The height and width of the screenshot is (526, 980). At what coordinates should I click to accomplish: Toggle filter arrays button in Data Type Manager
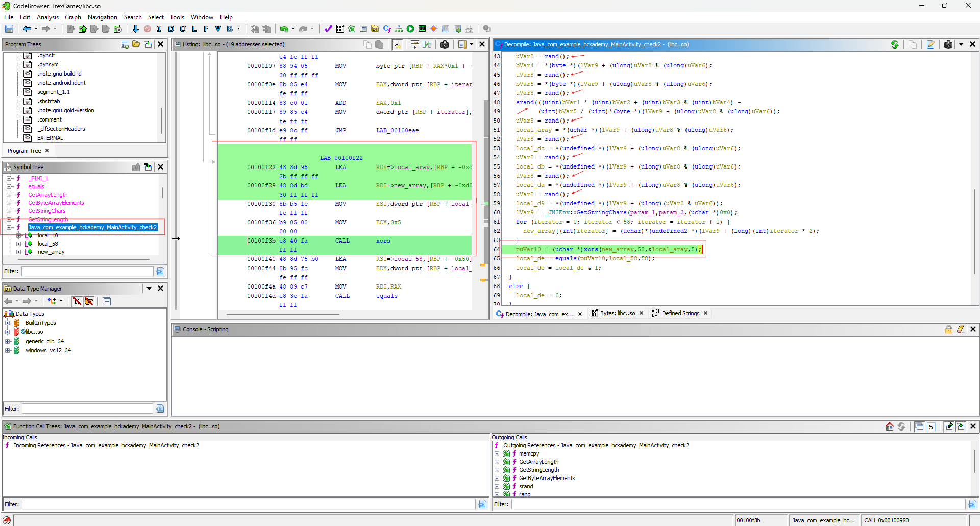pos(77,301)
